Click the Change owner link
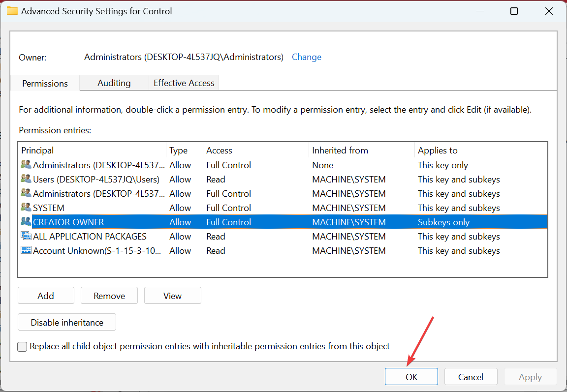 pos(306,57)
